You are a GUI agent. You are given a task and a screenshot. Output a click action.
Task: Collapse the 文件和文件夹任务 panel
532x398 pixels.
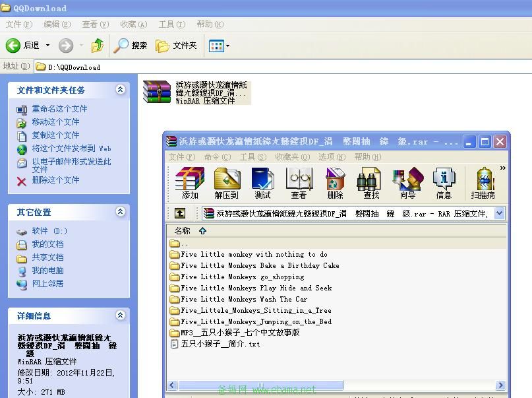[x=121, y=90]
